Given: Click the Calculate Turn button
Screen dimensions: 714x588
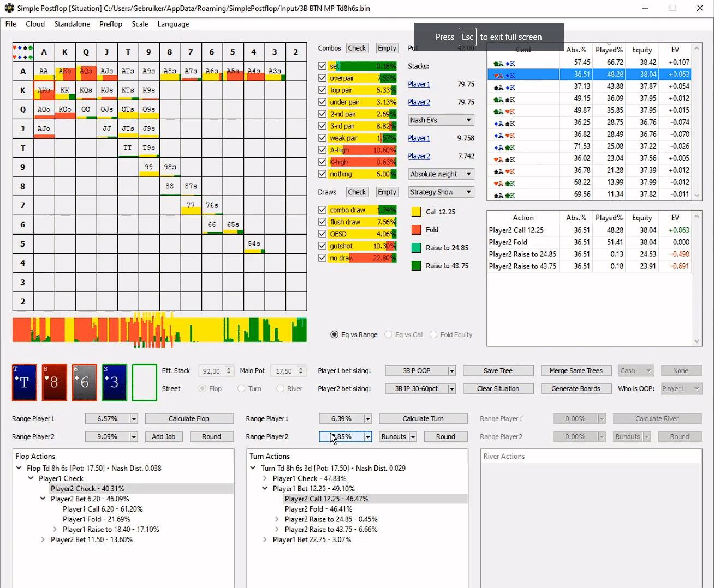Looking at the screenshot, I should pyautogui.click(x=423, y=419).
